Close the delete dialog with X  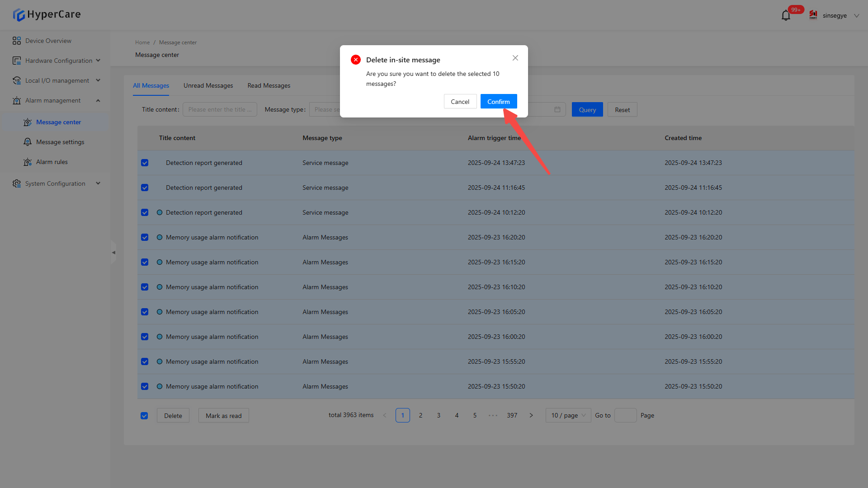click(x=515, y=58)
